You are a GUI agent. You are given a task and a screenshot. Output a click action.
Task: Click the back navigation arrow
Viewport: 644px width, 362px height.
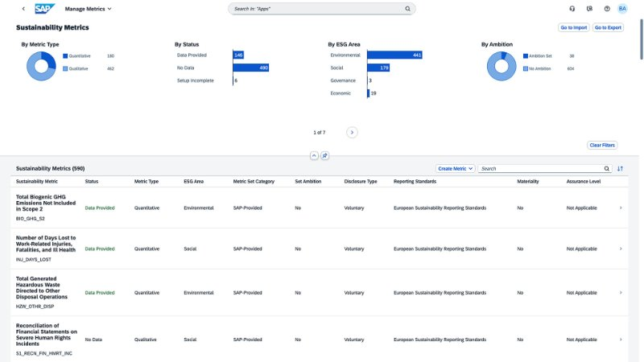pos(23,9)
